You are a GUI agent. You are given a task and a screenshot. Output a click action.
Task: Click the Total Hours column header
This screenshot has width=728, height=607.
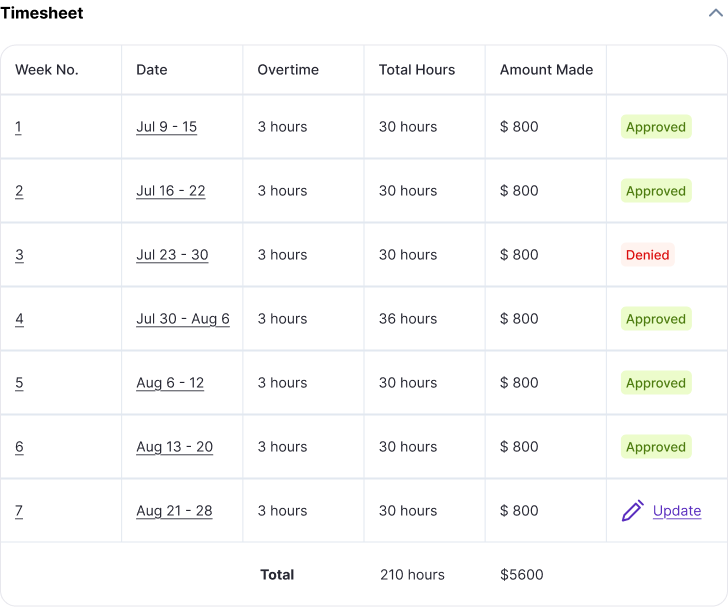click(417, 70)
